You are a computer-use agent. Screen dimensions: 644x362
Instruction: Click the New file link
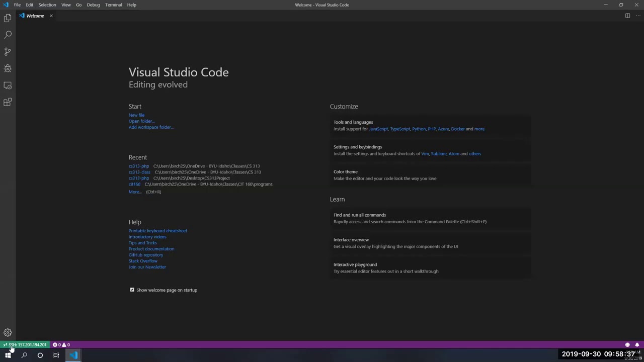136,115
